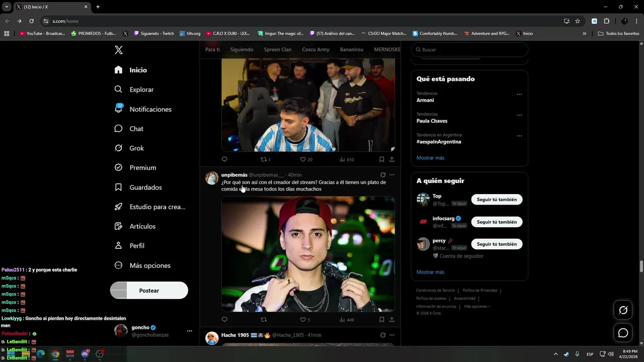Open more options for Paula Chaves trend
The image size is (644, 362).
(519, 115)
